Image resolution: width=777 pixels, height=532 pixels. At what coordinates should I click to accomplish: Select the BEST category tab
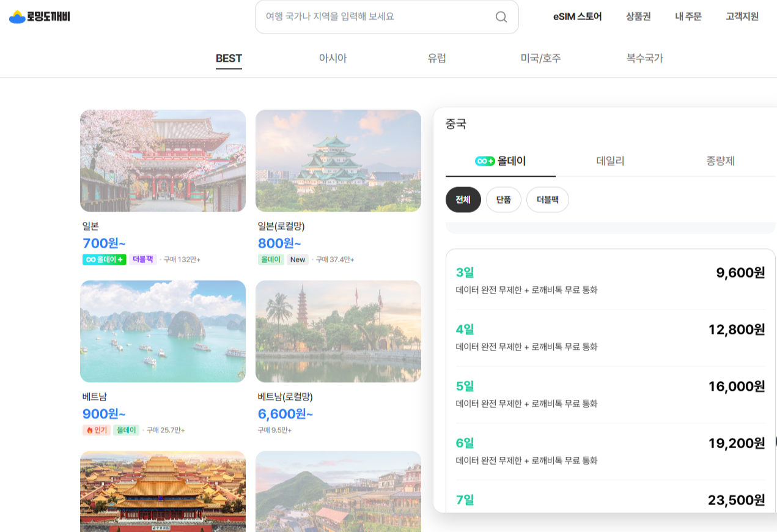pos(229,59)
